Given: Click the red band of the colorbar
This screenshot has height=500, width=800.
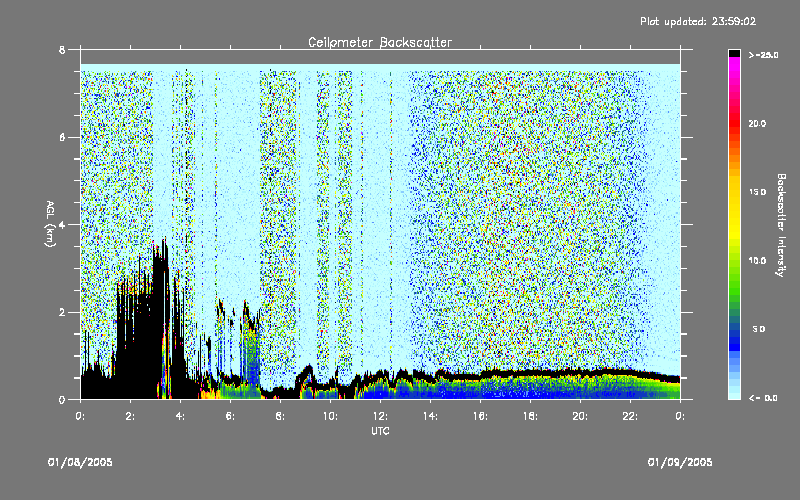Looking at the screenshot, I should [734, 122].
